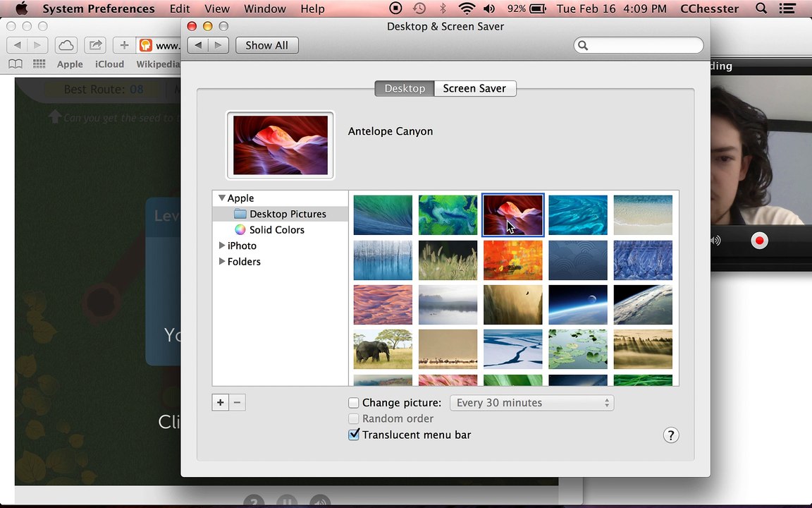Viewport: 812px width, 508px height.
Task: Open the System Preferences app menu
Action: coord(99,8)
